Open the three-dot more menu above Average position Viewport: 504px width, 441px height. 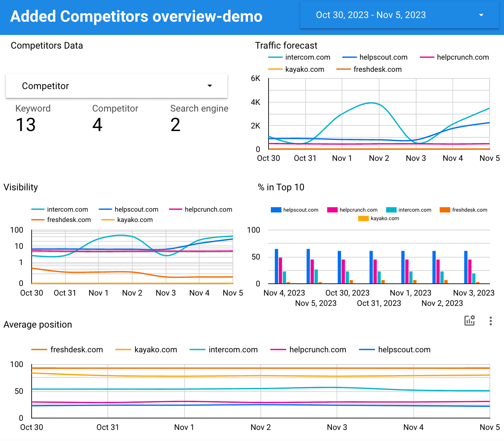click(490, 321)
